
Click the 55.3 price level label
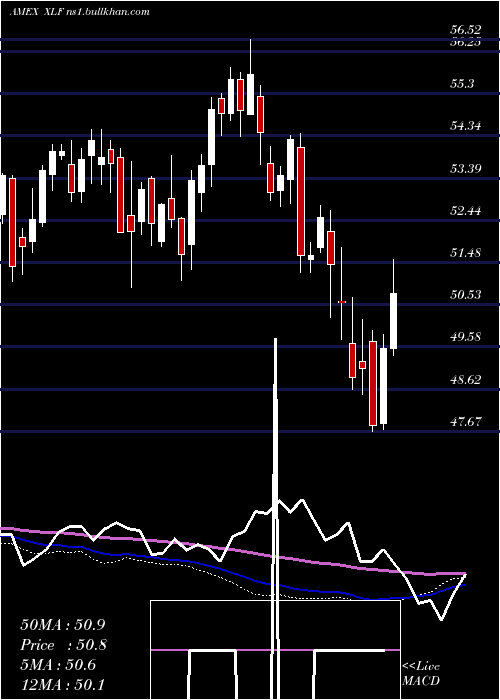point(462,83)
